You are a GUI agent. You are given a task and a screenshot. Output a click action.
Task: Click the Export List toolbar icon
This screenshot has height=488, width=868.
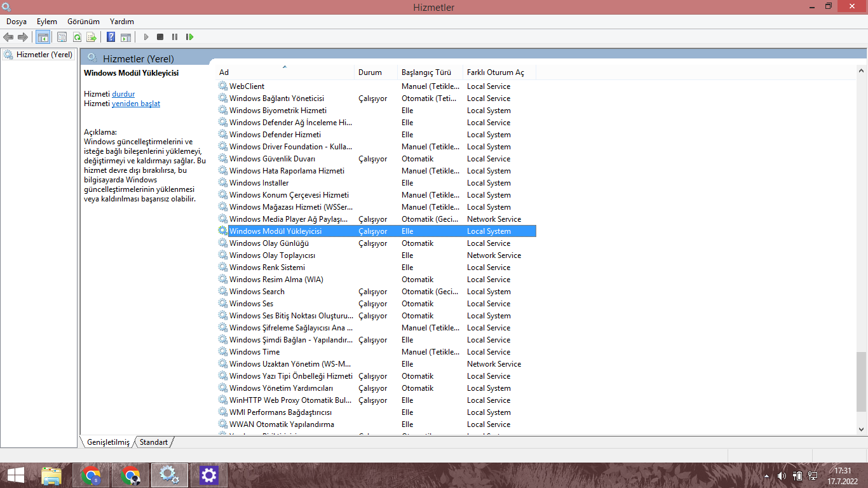[x=92, y=37]
